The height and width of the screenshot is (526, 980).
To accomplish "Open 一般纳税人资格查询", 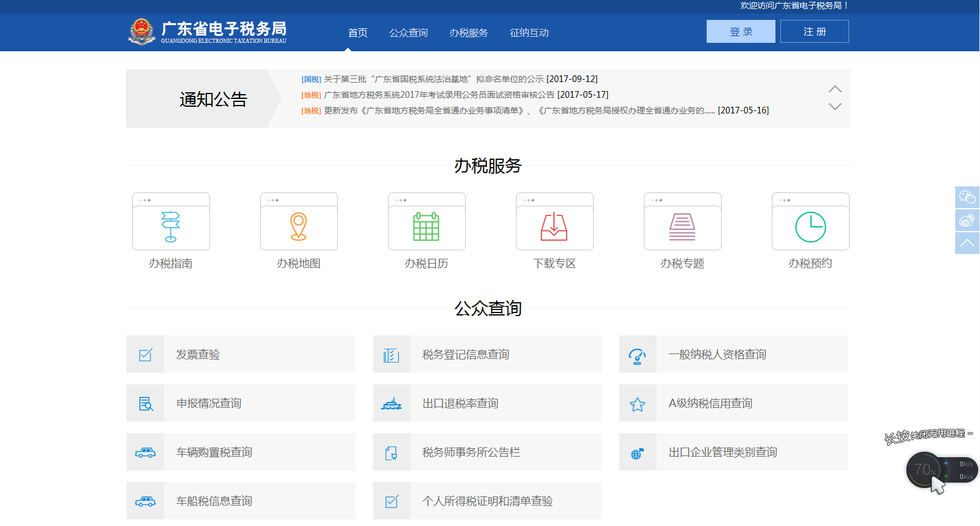I will pos(733,355).
